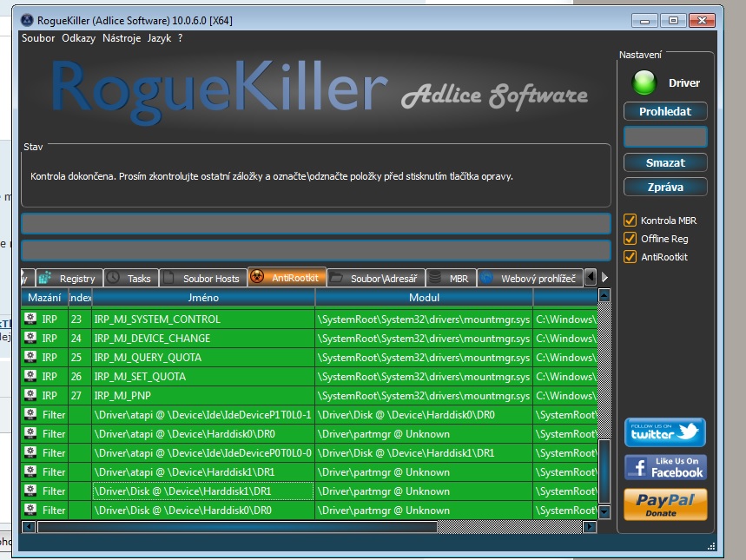Click the disk icon on MBR tab
Viewport: 746px width, 560px height.
(435, 277)
